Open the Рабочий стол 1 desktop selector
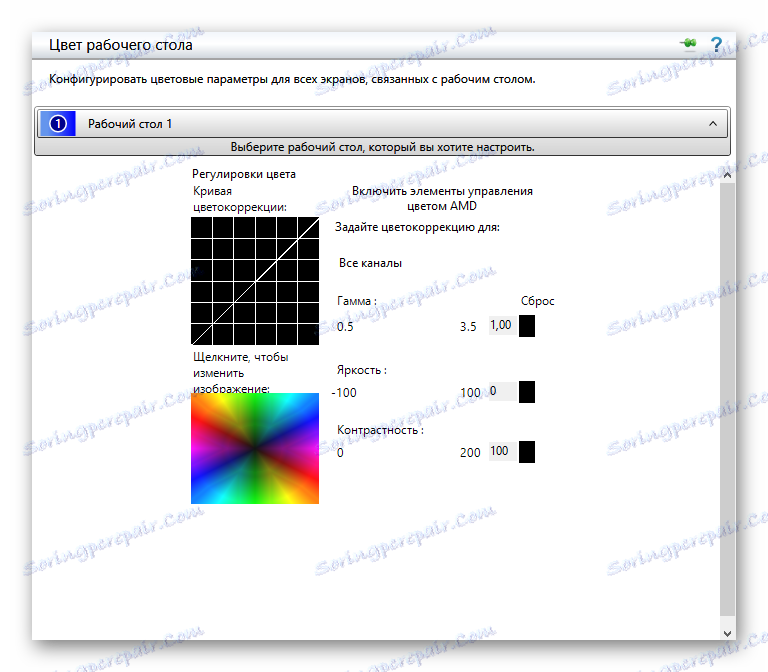 (x=383, y=123)
